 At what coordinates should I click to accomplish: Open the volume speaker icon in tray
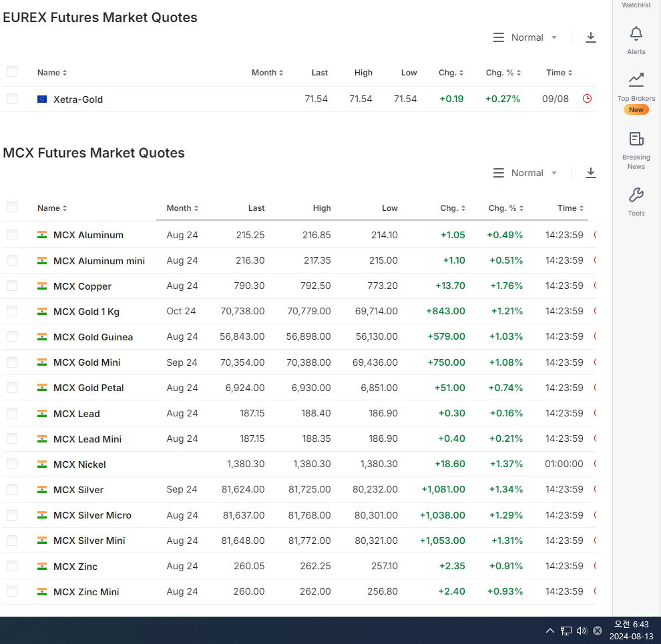point(582,631)
